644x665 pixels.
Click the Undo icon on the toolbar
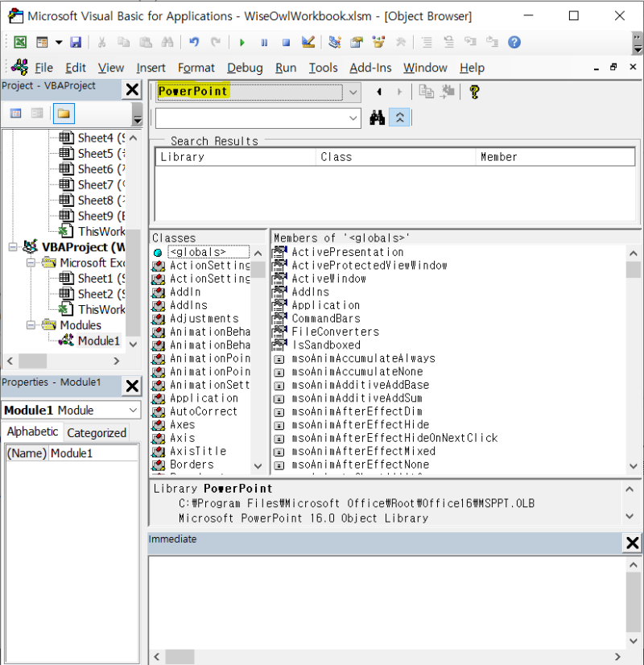(193, 42)
